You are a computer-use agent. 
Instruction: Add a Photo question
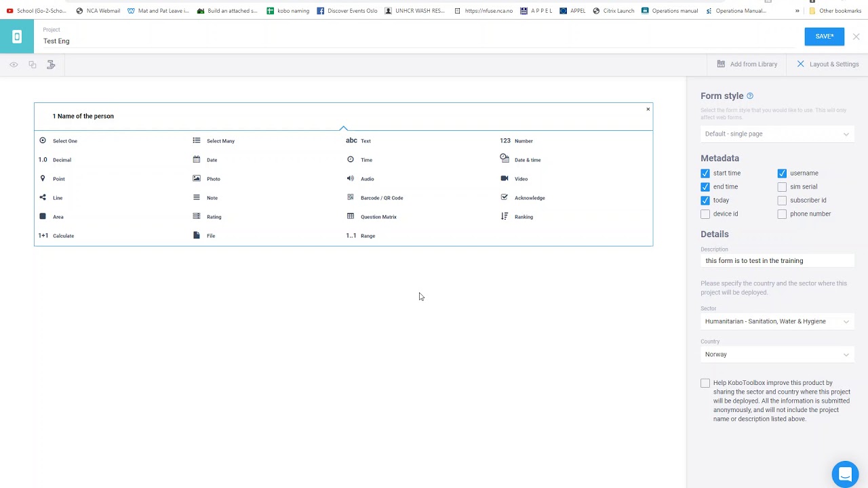(206, 179)
